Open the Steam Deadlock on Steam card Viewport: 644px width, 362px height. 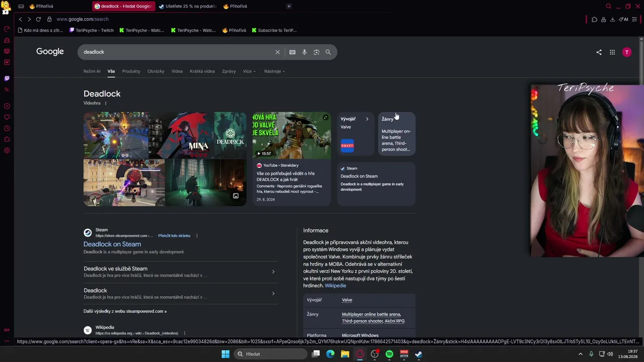[x=376, y=184]
